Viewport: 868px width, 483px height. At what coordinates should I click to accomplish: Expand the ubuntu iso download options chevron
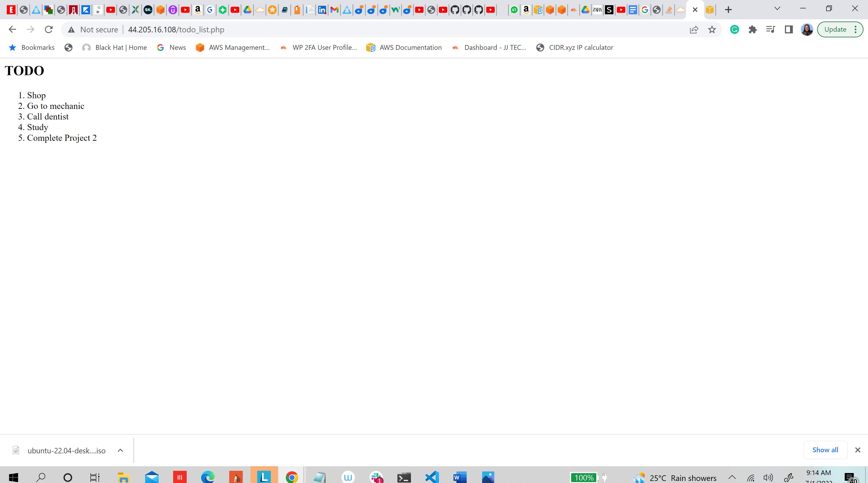click(x=120, y=450)
